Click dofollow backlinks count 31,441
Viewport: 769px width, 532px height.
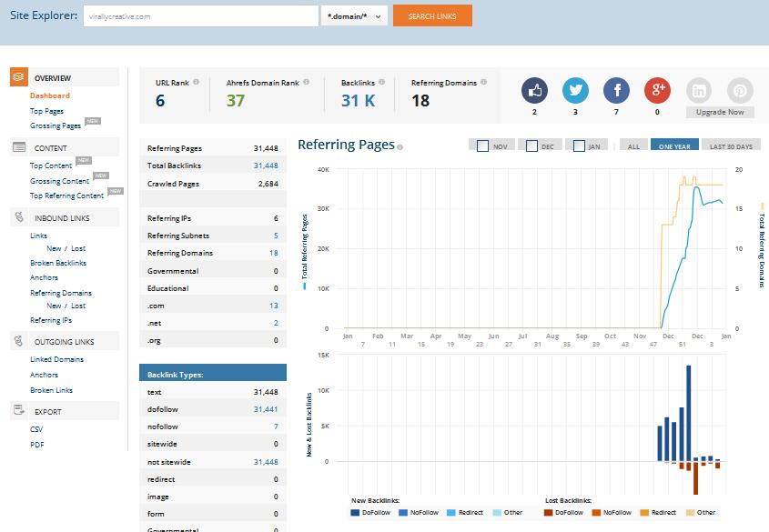tap(266, 409)
